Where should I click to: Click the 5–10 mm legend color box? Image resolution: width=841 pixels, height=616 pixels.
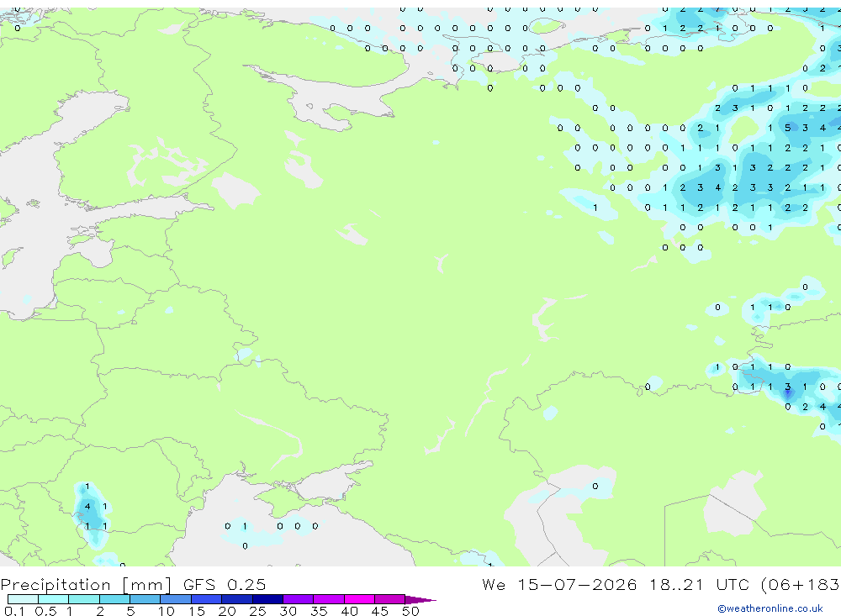click(x=145, y=599)
